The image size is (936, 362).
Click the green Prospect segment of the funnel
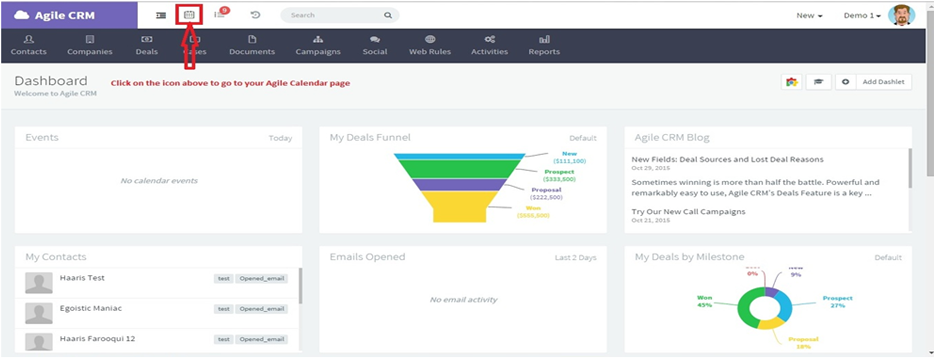tap(459, 169)
